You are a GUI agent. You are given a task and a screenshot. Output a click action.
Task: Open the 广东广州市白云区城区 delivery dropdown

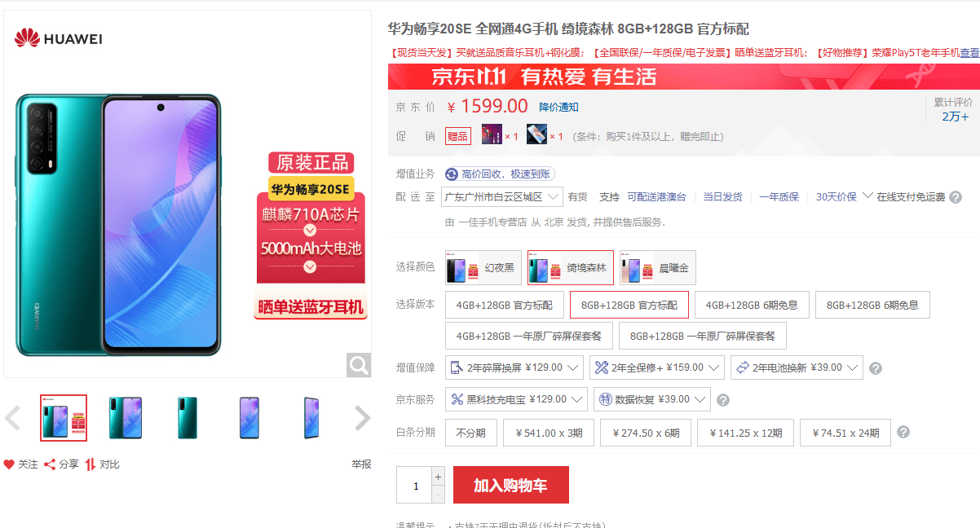pyautogui.click(x=502, y=197)
